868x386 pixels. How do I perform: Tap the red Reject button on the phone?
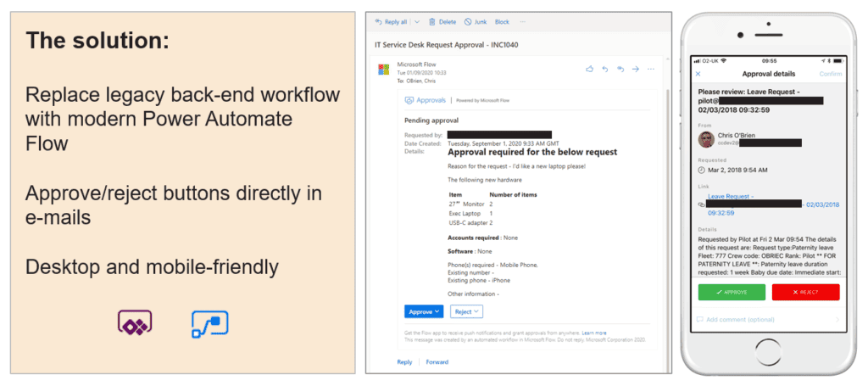(x=805, y=292)
